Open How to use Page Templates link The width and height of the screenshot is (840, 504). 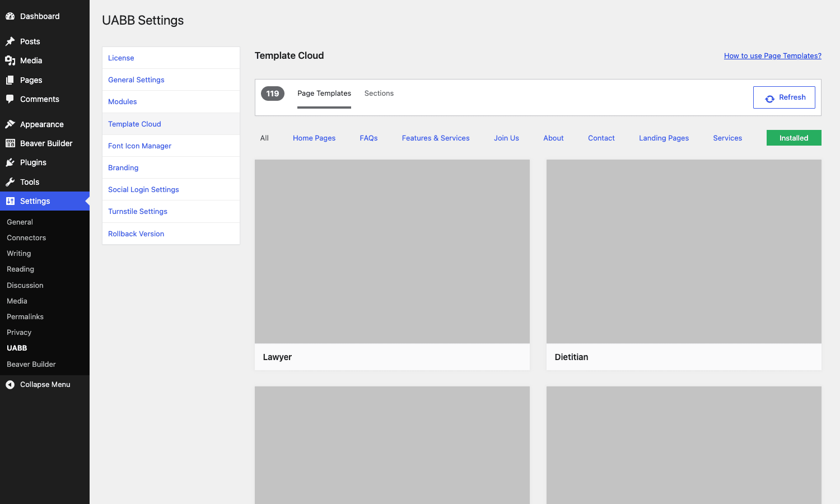click(x=773, y=55)
